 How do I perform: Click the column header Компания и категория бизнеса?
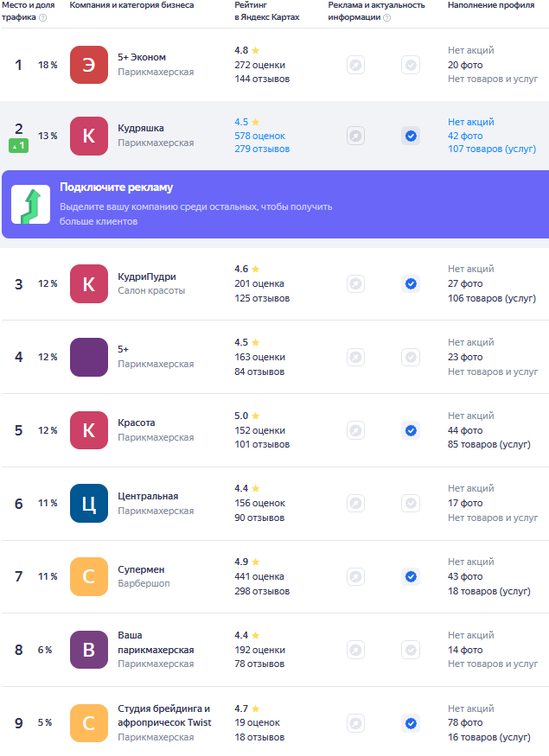pyautogui.click(x=131, y=5)
